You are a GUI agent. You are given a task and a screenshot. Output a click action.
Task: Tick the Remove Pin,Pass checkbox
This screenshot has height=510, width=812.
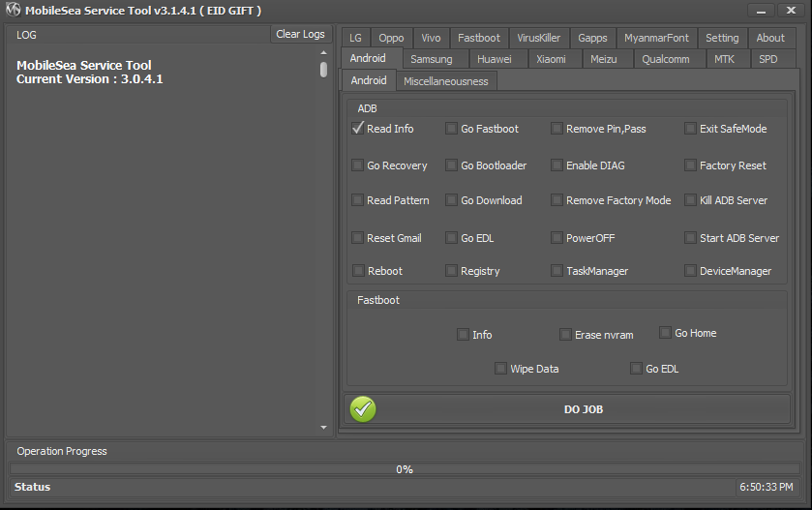click(x=556, y=129)
